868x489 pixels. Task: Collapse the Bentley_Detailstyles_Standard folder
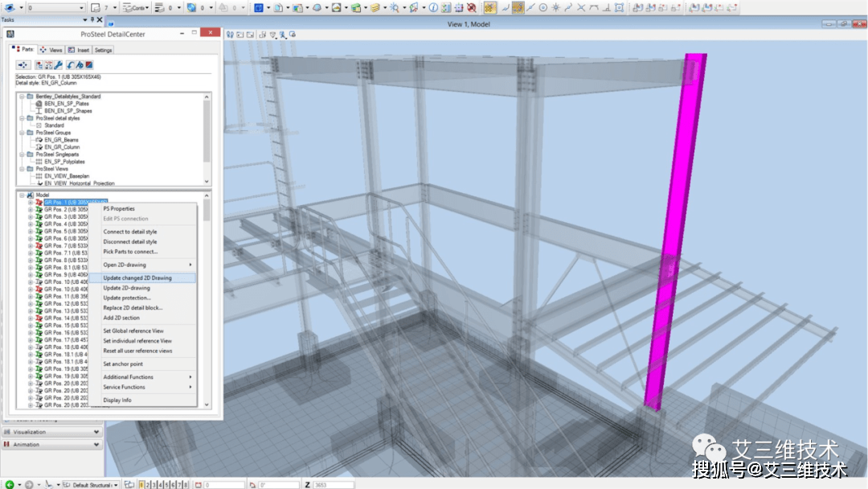coord(23,97)
